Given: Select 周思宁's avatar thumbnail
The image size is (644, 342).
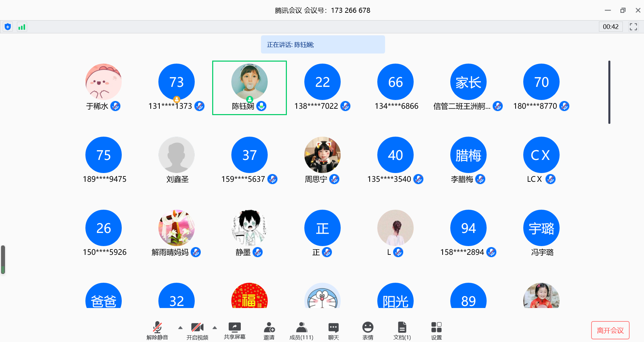Looking at the screenshot, I should coord(322,155).
